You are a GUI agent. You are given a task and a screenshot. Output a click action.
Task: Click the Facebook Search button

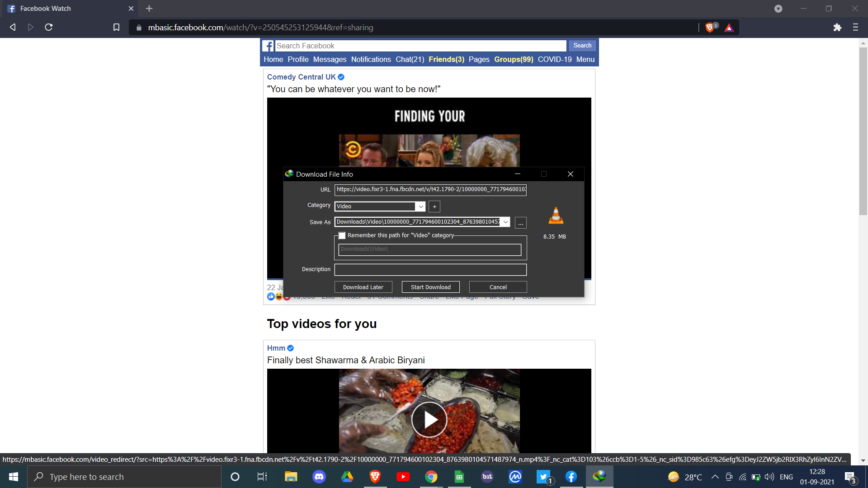(x=582, y=46)
